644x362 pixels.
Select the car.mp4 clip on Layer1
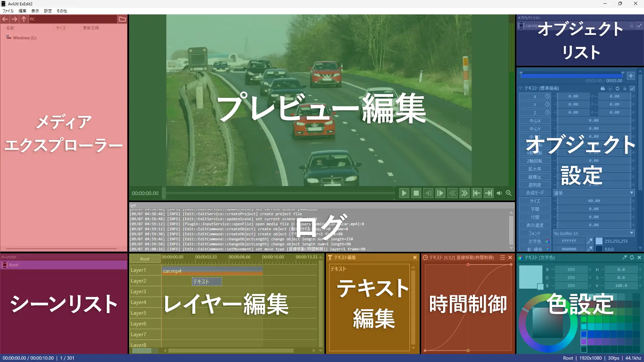click(x=212, y=271)
